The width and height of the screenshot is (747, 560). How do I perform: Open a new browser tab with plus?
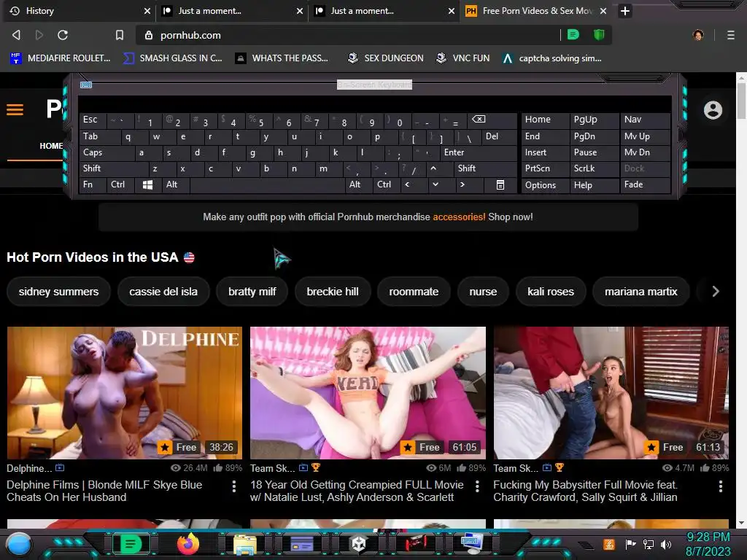coord(625,11)
